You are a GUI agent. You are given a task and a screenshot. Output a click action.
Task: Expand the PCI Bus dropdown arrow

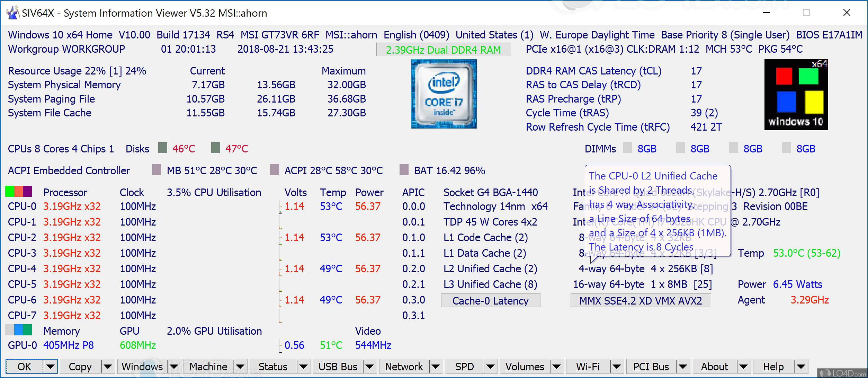click(683, 367)
